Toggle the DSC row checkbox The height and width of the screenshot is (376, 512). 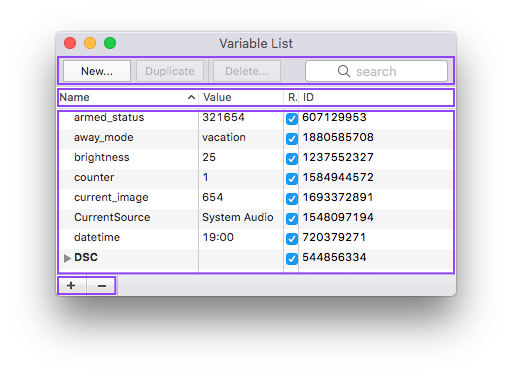click(292, 259)
